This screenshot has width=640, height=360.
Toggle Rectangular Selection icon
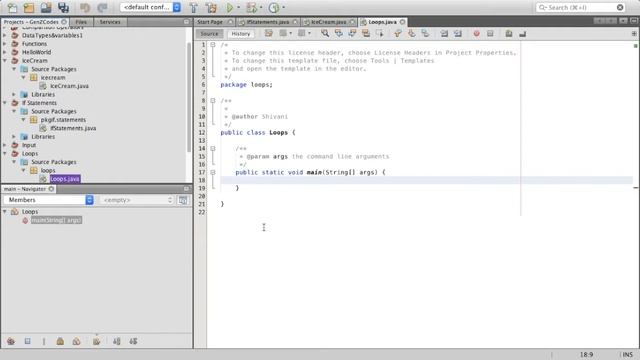pyautogui.click(x=380, y=33)
